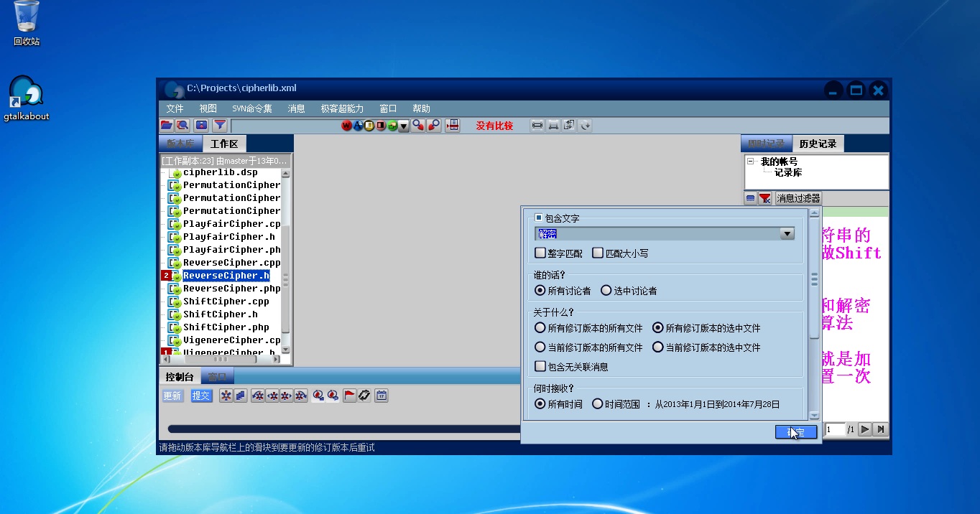Open the black arrow dropdown after green icon

click(x=404, y=126)
